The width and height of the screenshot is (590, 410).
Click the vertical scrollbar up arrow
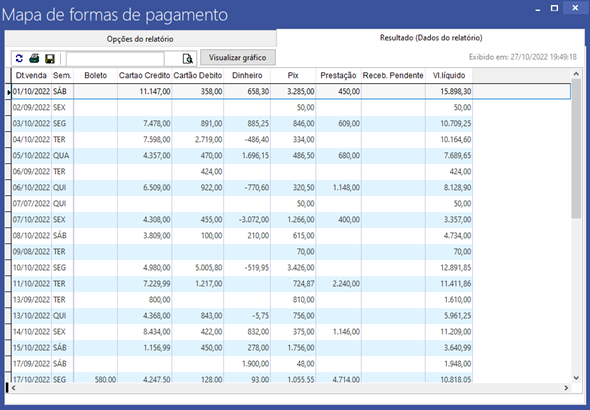[576, 74]
